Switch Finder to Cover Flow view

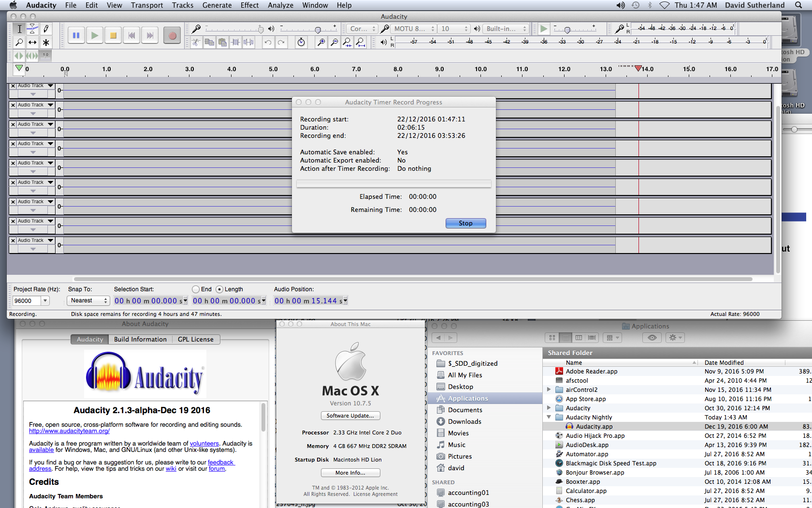(592, 338)
